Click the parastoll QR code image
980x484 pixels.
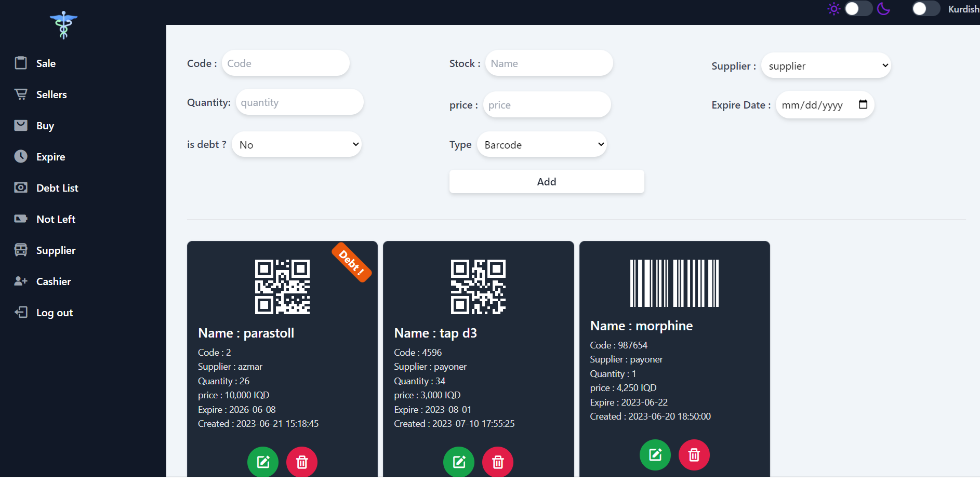[283, 287]
